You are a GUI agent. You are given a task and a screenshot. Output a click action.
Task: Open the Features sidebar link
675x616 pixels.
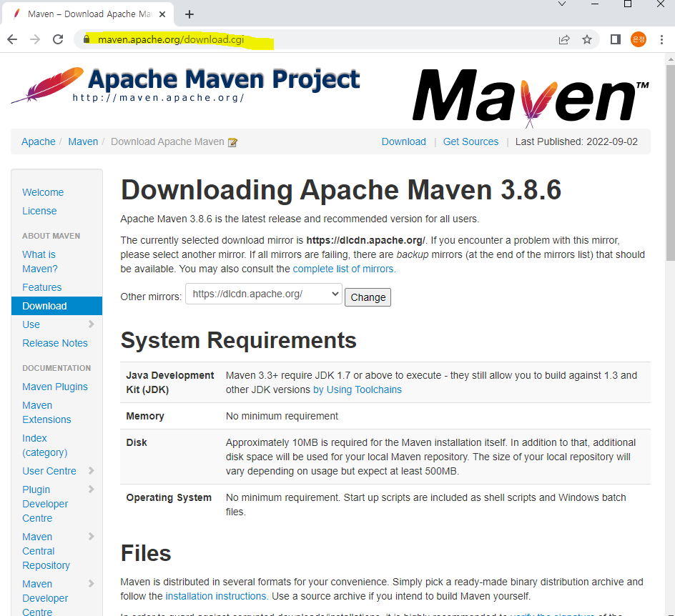[x=41, y=287]
